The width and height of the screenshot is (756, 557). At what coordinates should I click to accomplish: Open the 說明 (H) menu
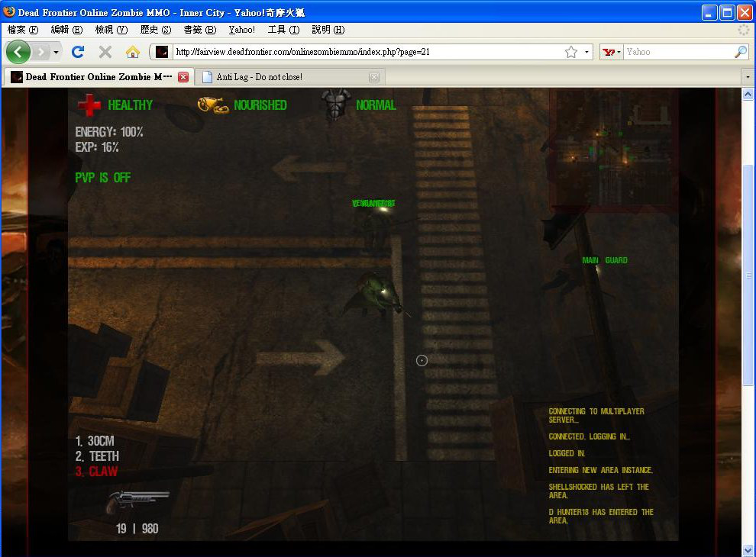coord(328,30)
